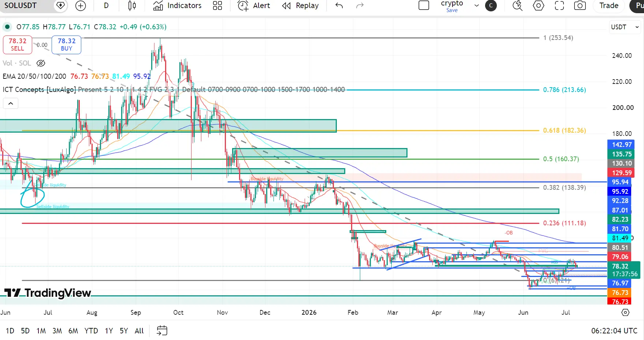Screen dimensions: 644x340
Task: Undo the last chart action
Action: (339, 5)
